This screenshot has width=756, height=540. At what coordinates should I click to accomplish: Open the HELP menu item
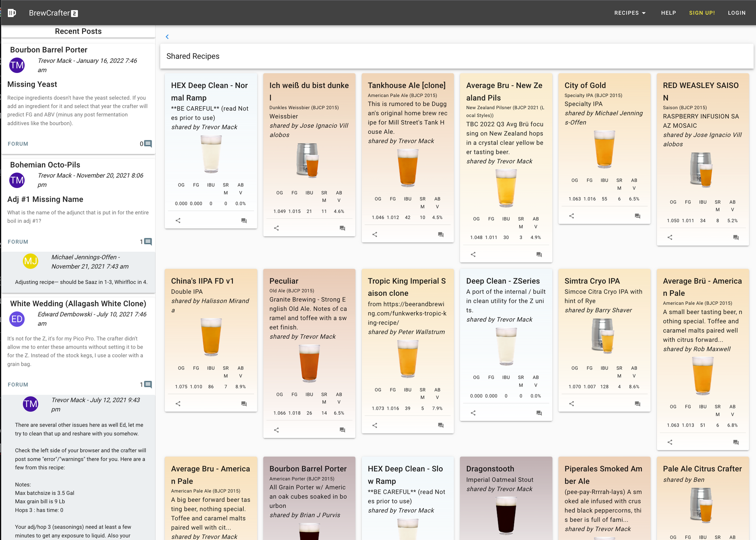tap(668, 13)
